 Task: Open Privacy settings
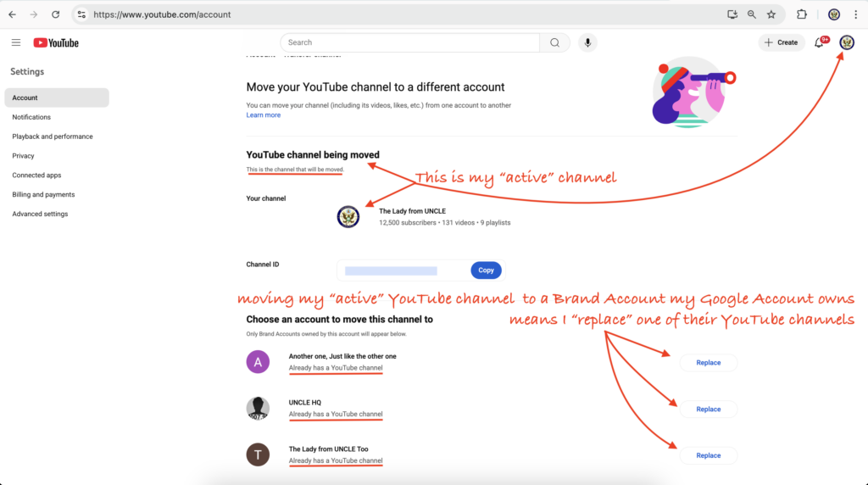(x=23, y=156)
